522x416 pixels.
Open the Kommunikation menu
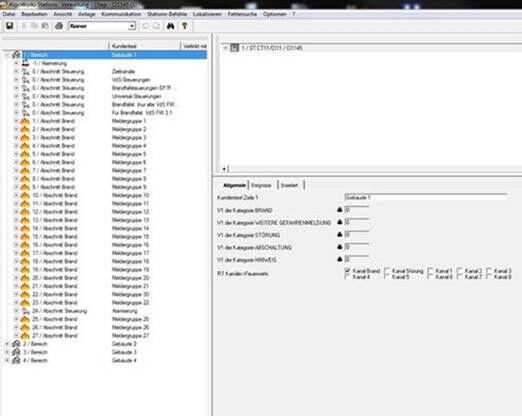121,14
